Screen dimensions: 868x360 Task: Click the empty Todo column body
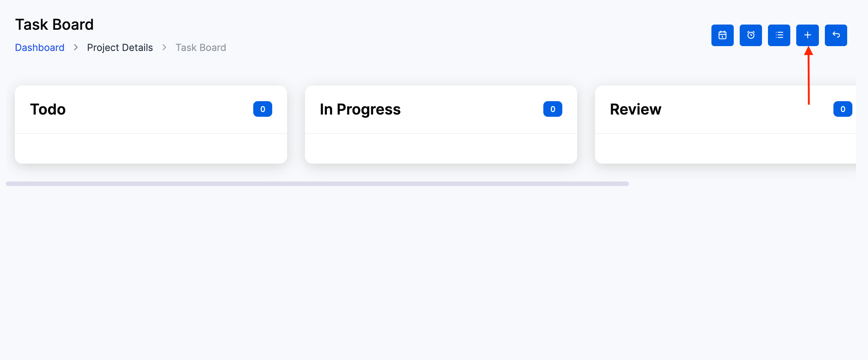coord(151,148)
